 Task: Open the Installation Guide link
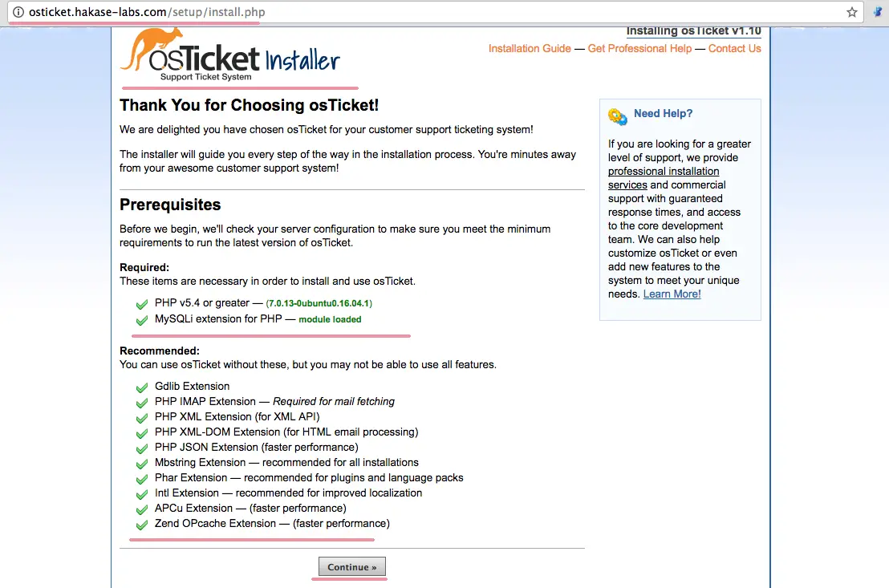[x=530, y=49]
